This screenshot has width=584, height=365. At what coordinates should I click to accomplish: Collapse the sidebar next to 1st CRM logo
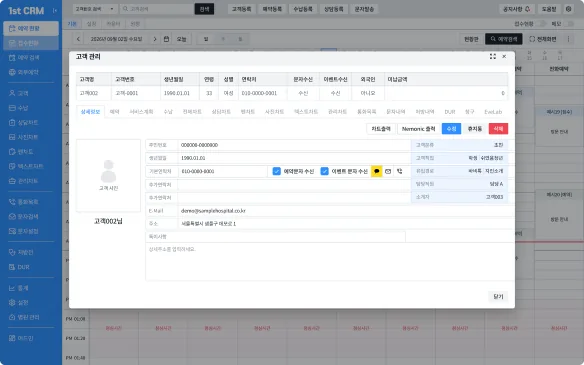point(55,11)
